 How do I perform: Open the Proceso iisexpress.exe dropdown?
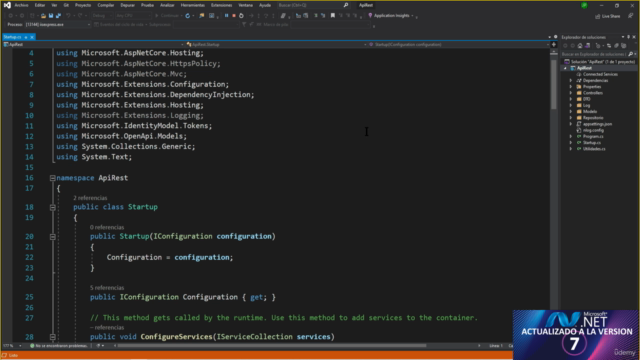click(x=57, y=24)
